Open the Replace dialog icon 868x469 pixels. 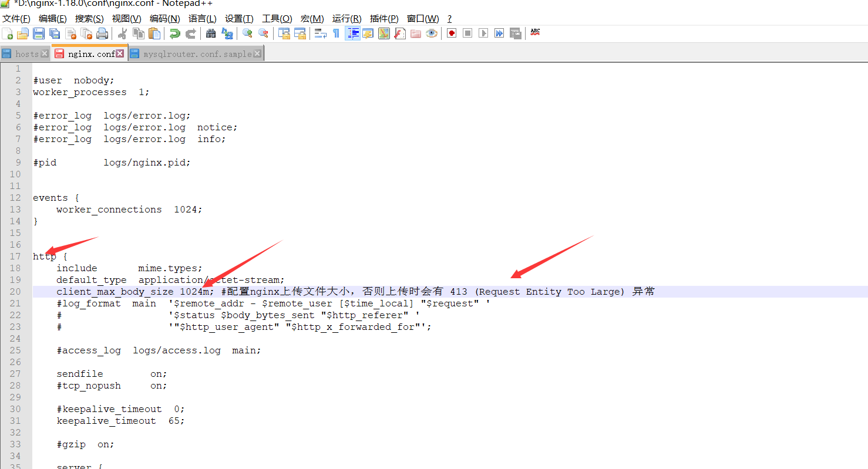[x=227, y=33]
